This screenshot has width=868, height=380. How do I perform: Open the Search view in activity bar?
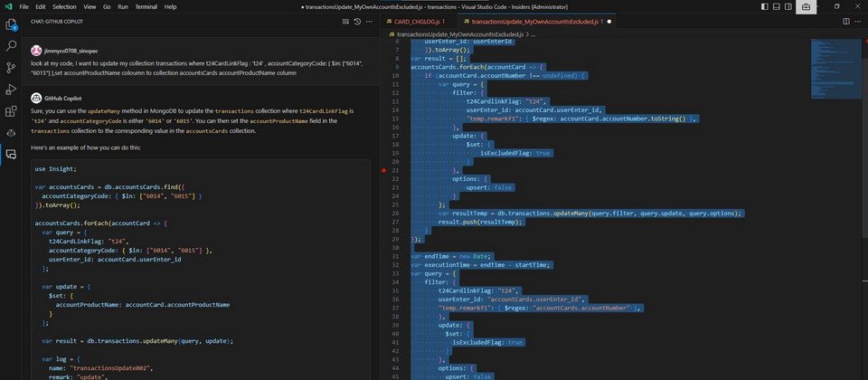(11, 46)
